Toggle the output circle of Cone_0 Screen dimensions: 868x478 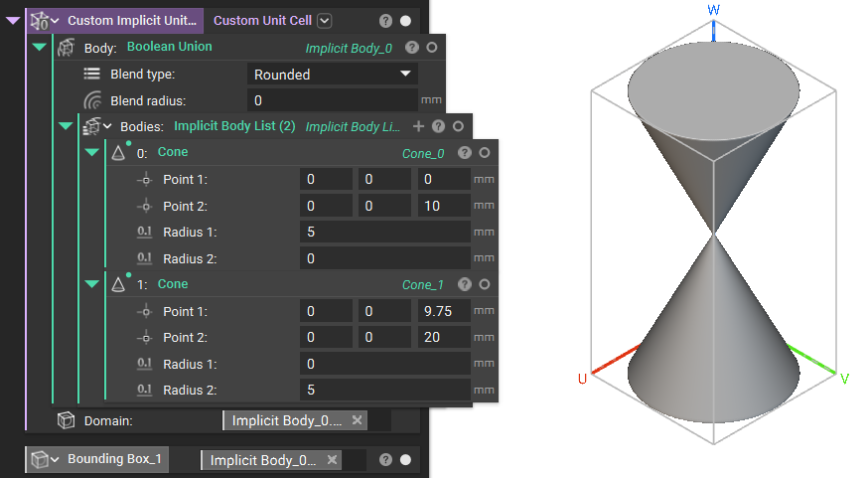pyautogui.click(x=485, y=153)
